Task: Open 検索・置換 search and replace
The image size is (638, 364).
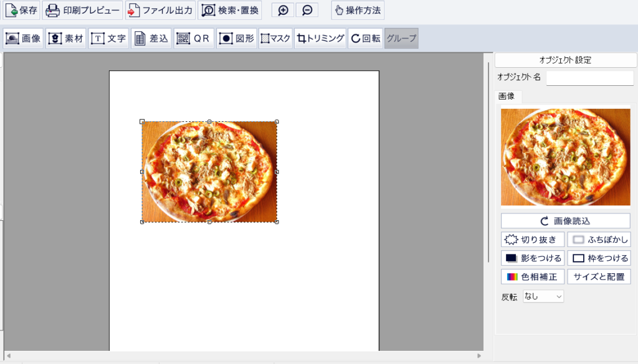Action: coord(230,10)
